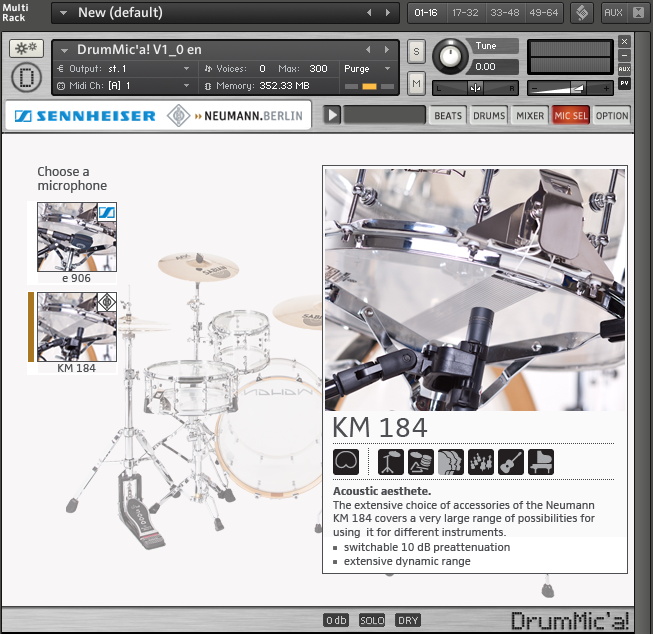Mute the instrument with M button
Image resolution: width=653 pixels, height=634 pixels.
[416, 84]
